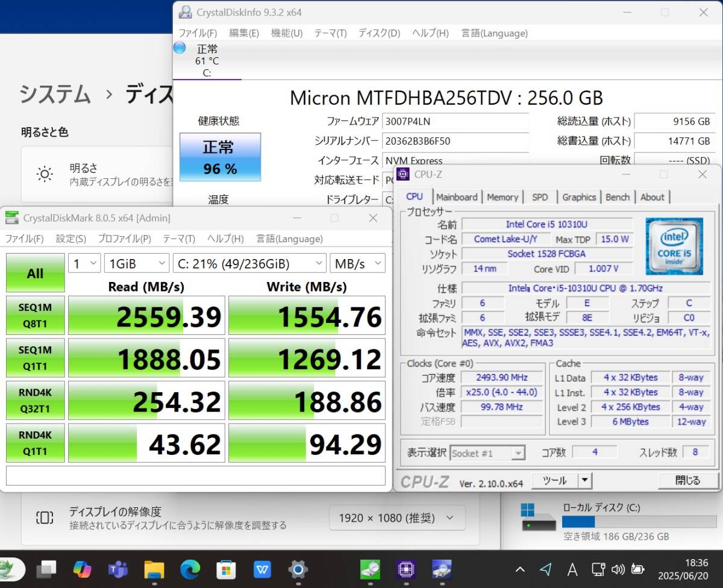The width and height of the screenshot is (723, 588).
Task: Click the IME input mode 'A' indicator
Action: 572,569
